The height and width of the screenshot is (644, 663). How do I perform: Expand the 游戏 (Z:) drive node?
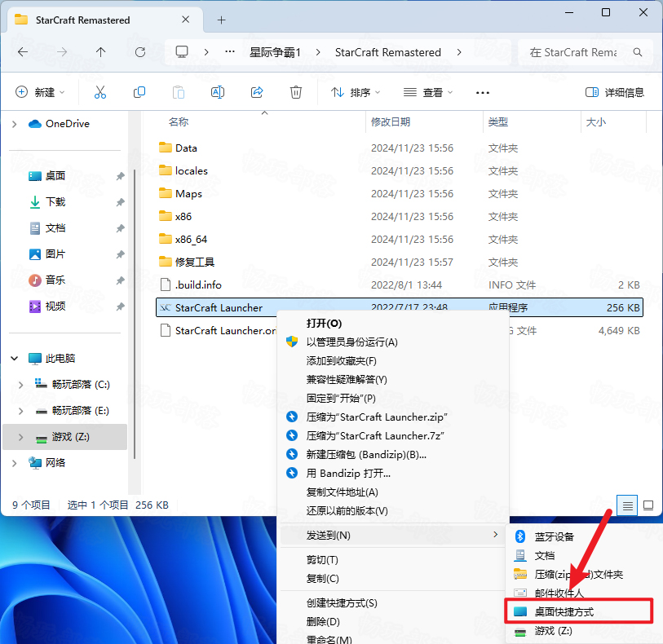20,437
